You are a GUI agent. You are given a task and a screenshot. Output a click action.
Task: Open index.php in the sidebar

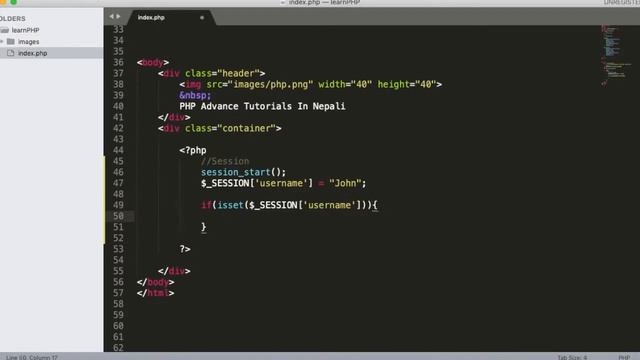pyautogui.click(x=33, y=53)
